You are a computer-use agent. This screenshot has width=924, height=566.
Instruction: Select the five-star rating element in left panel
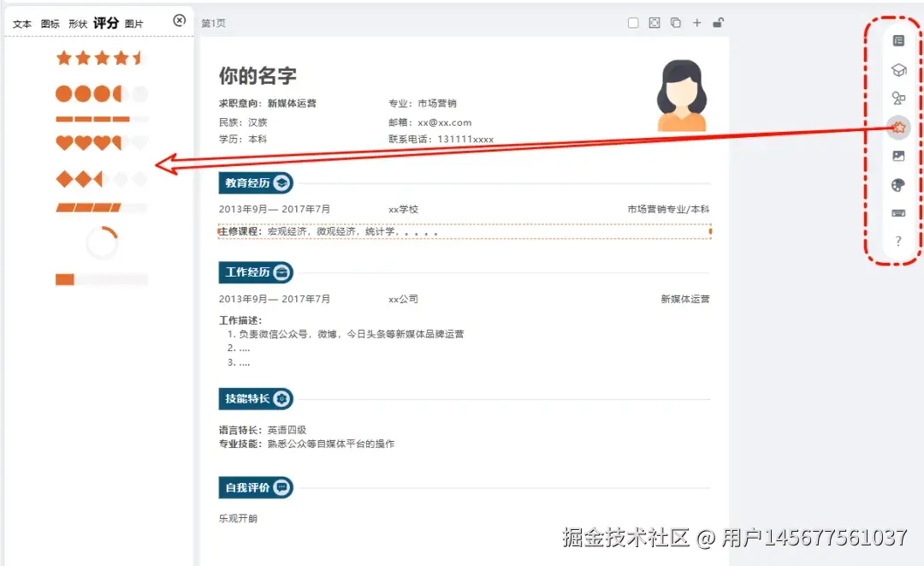(100, 57)
